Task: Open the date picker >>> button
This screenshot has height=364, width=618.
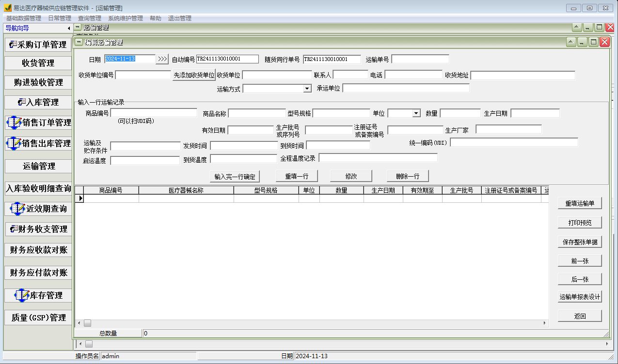Action: (162, 59)
